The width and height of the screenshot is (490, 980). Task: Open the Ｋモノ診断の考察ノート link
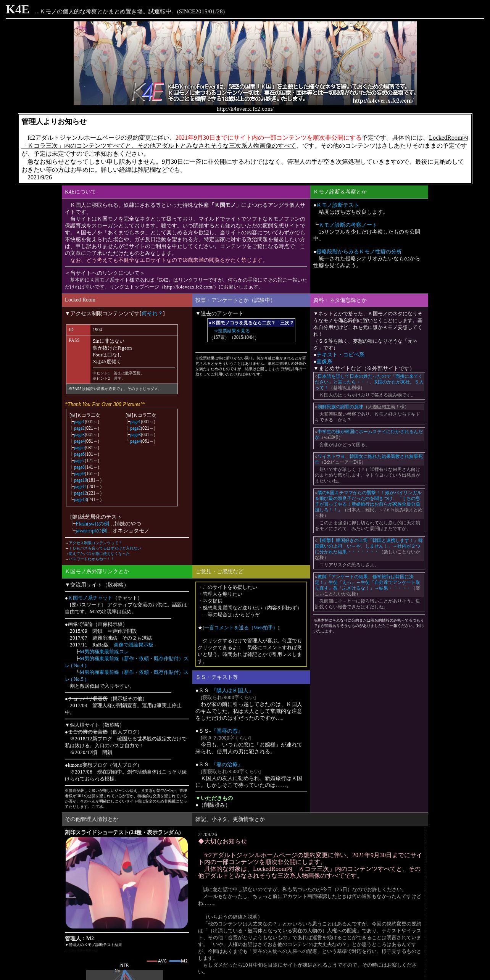pyautogui.click(x=348, y=225)
